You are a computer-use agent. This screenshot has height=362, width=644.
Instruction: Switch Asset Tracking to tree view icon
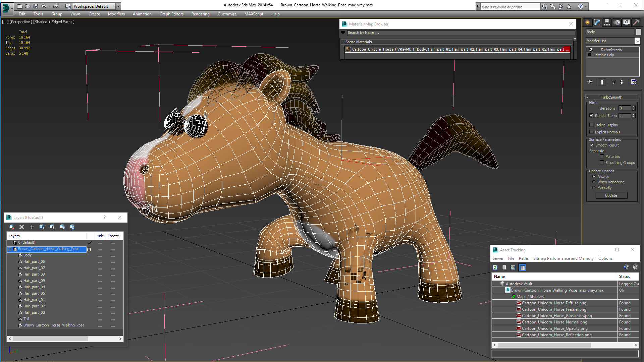513,267
